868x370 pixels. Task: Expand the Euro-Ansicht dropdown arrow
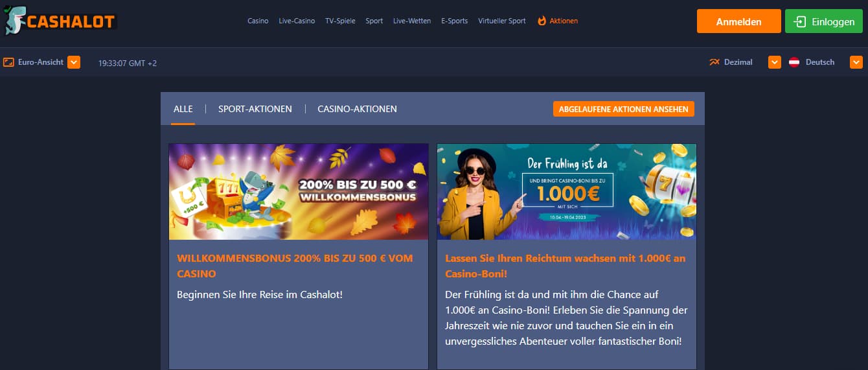pos(74,62)
